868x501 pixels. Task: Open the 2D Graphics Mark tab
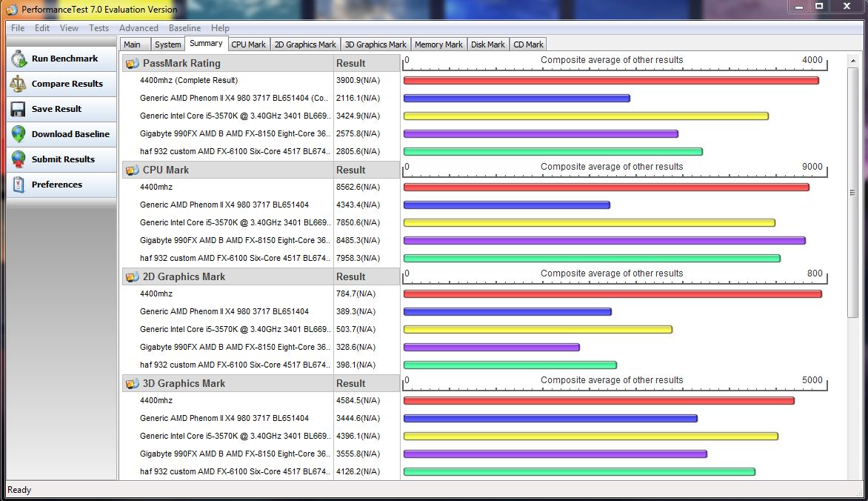(305, 44)
